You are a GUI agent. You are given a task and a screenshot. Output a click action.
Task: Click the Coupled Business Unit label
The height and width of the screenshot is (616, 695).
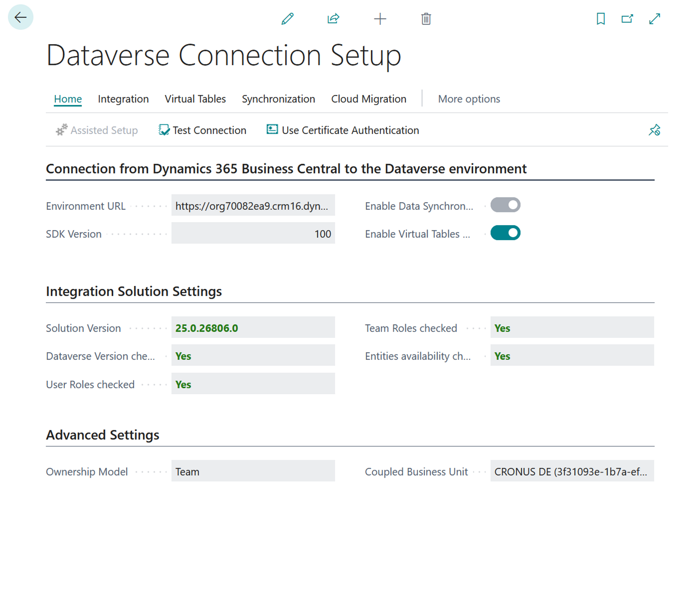416,472
